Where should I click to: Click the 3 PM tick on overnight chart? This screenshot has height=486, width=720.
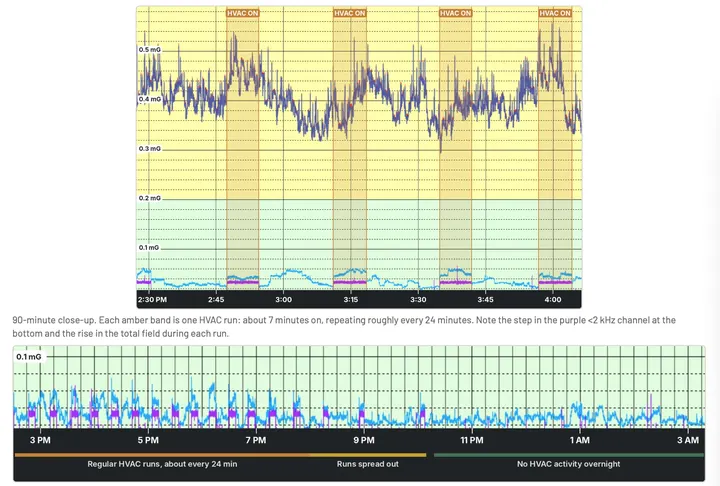40,440
